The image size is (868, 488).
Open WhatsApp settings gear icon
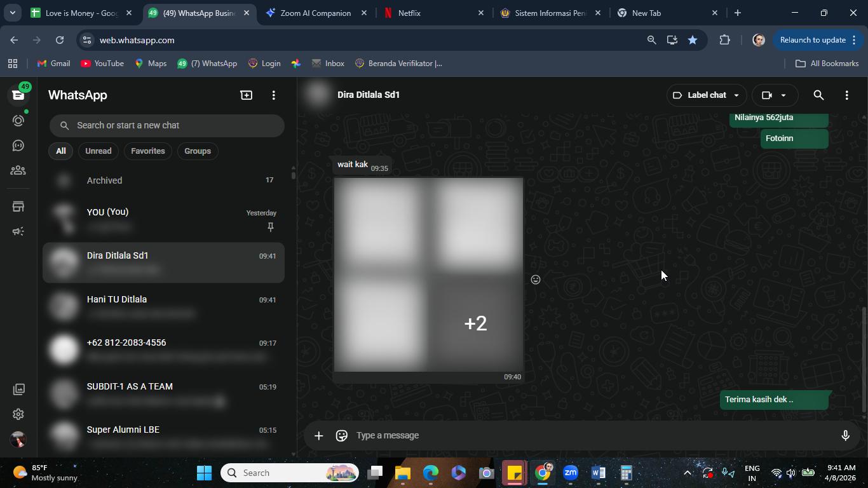[x=18, y=414]
